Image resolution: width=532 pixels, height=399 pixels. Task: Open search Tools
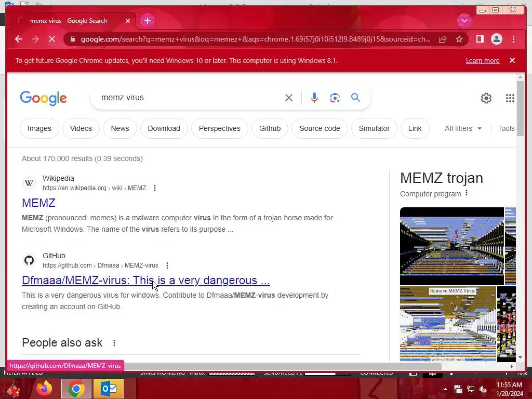click(506, 128)
